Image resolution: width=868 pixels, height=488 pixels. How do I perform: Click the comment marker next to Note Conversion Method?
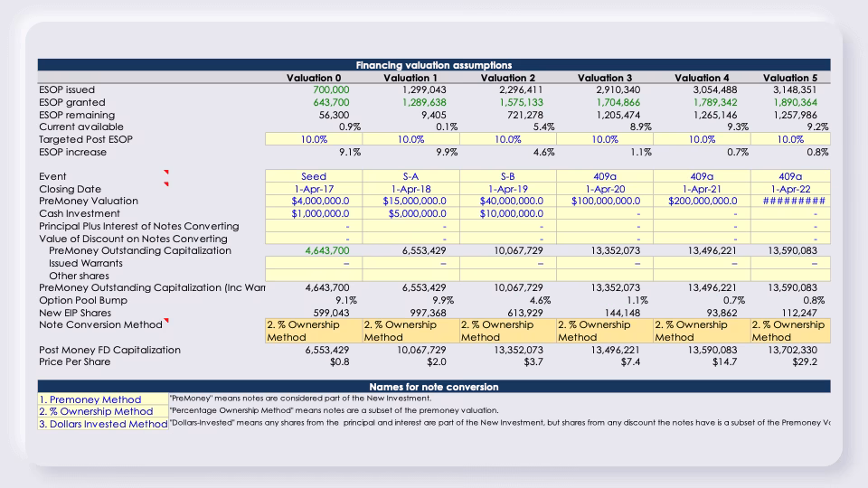(166, 320)
